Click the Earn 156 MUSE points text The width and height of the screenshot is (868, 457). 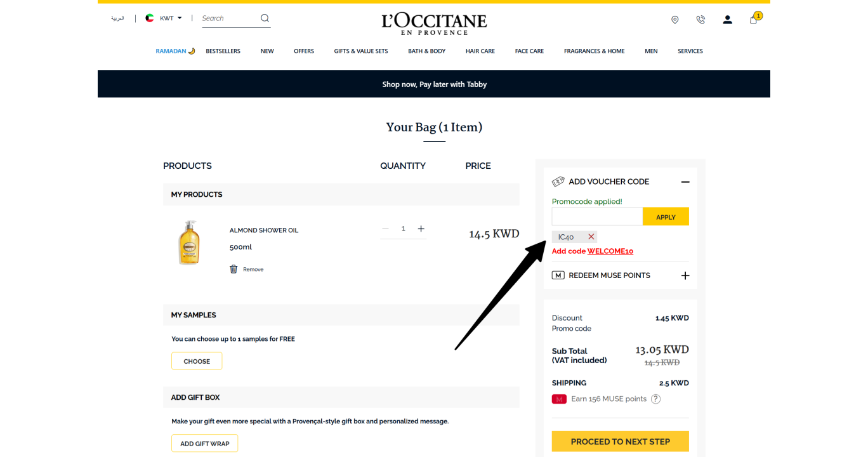(609, 399)
